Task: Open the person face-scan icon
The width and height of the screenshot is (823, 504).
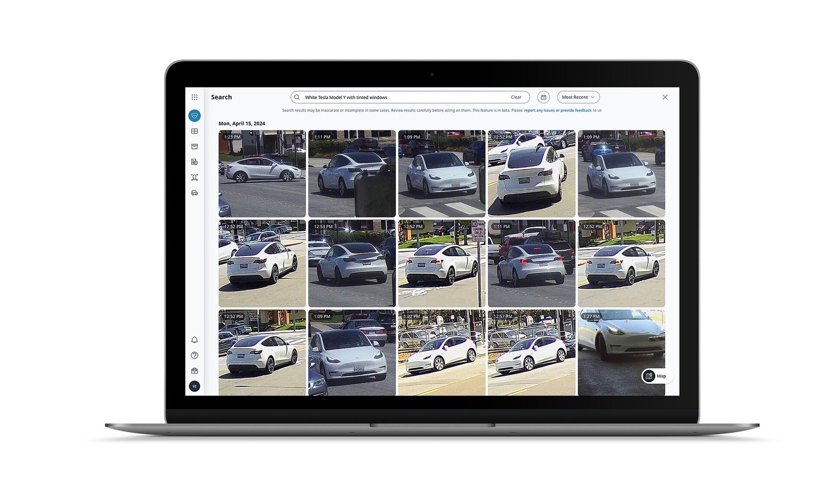Action: pos(194,178)
